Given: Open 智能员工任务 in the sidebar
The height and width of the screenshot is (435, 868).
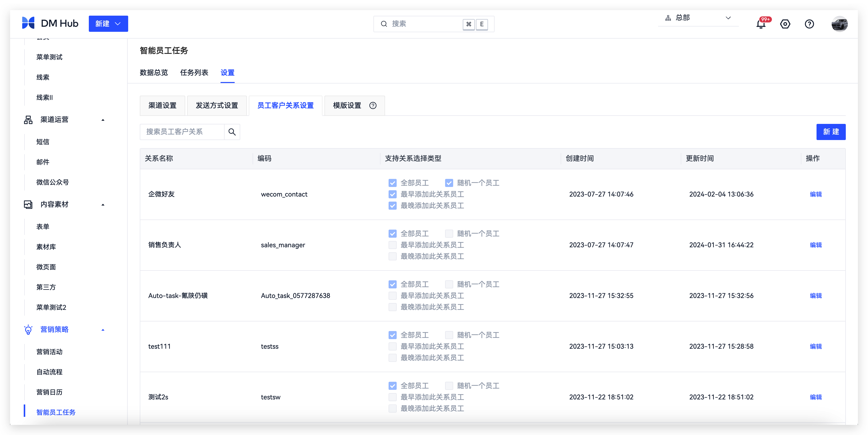Looking at the screenshot, I should tap(56, 413).
